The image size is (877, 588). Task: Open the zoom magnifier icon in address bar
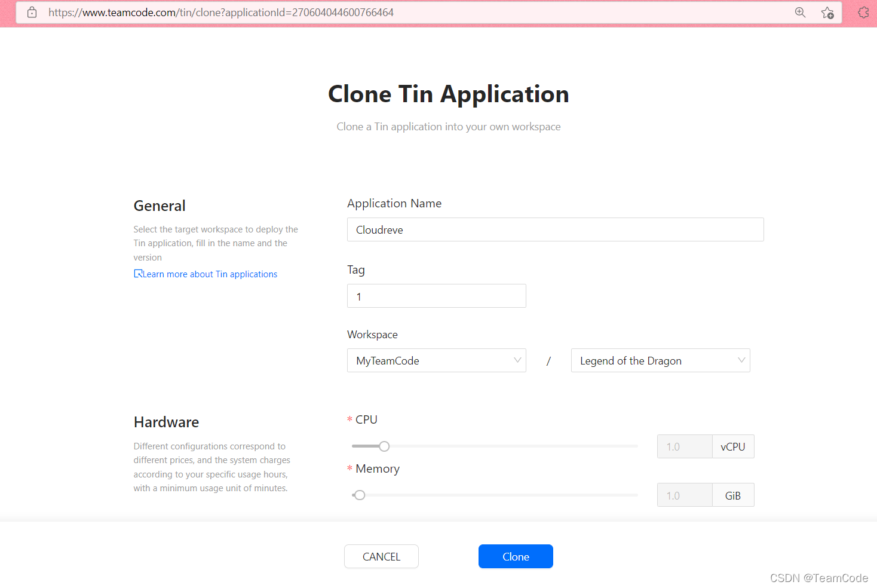801,13
